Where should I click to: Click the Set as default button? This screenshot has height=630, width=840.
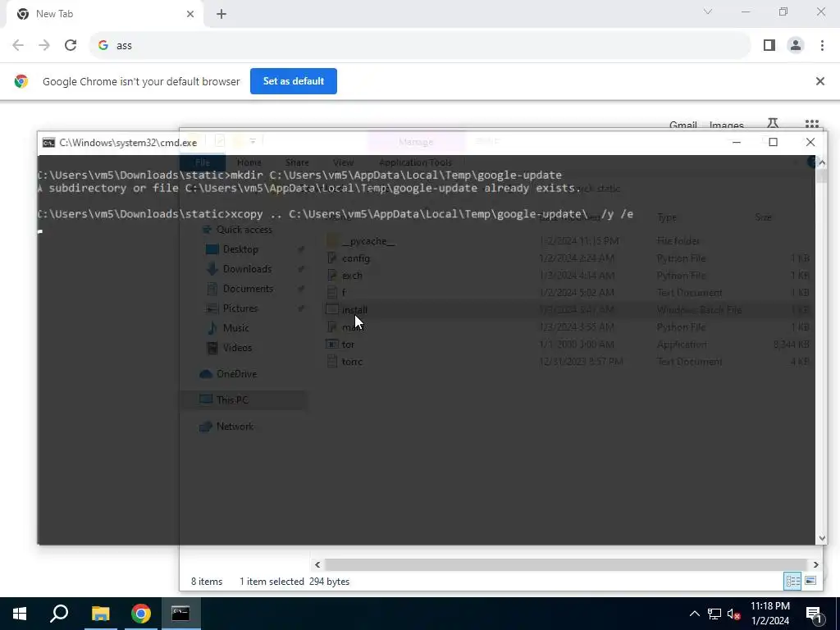(294, 81)
